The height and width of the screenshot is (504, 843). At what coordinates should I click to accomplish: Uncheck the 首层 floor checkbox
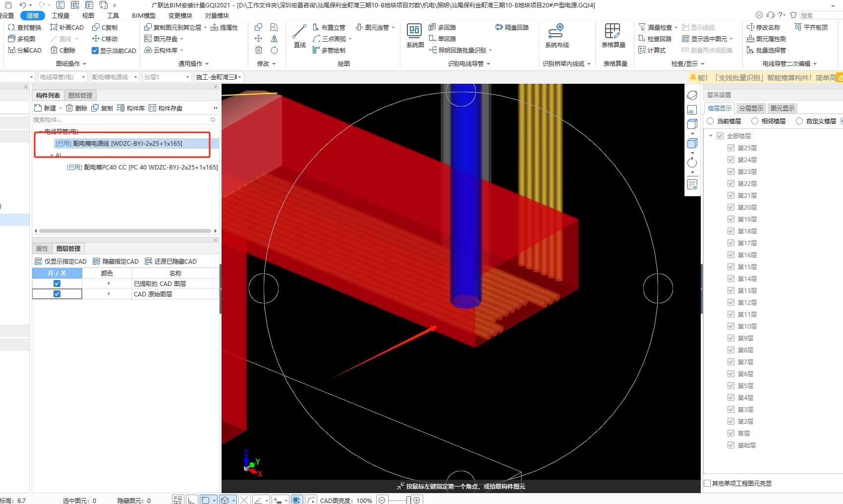(731, 433)
